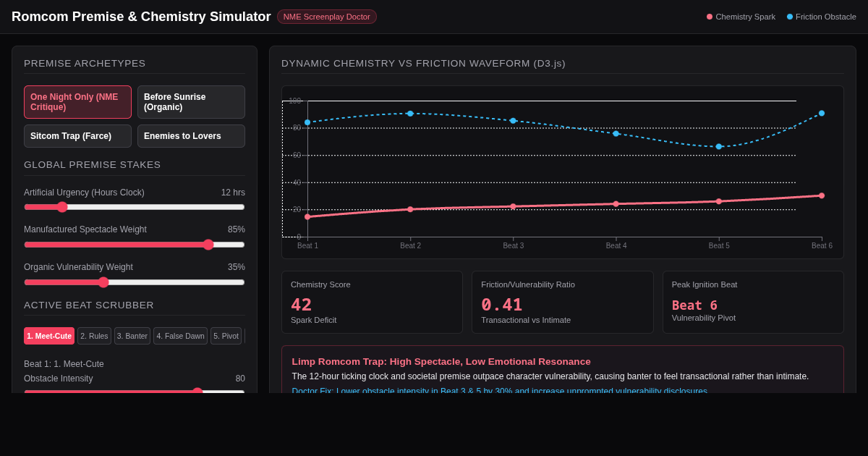Switch to the 1. Meet-Cute beat

coord(49,336)
